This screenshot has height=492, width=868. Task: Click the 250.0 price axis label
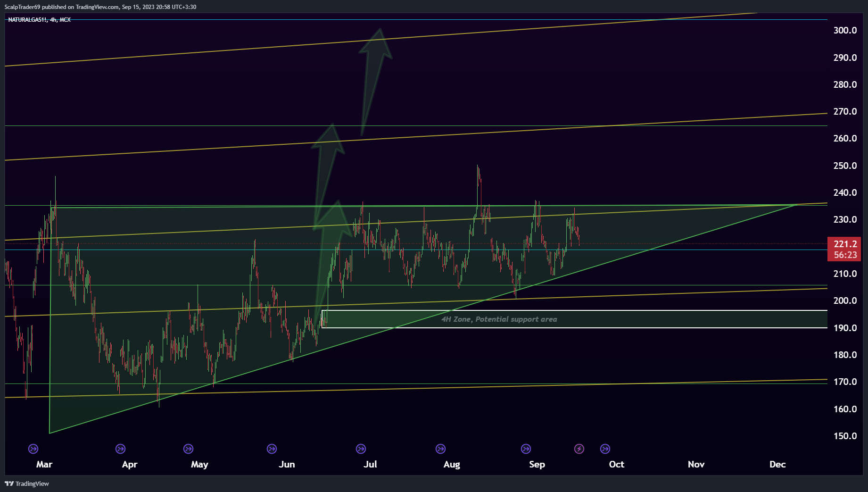click(845, 166)
